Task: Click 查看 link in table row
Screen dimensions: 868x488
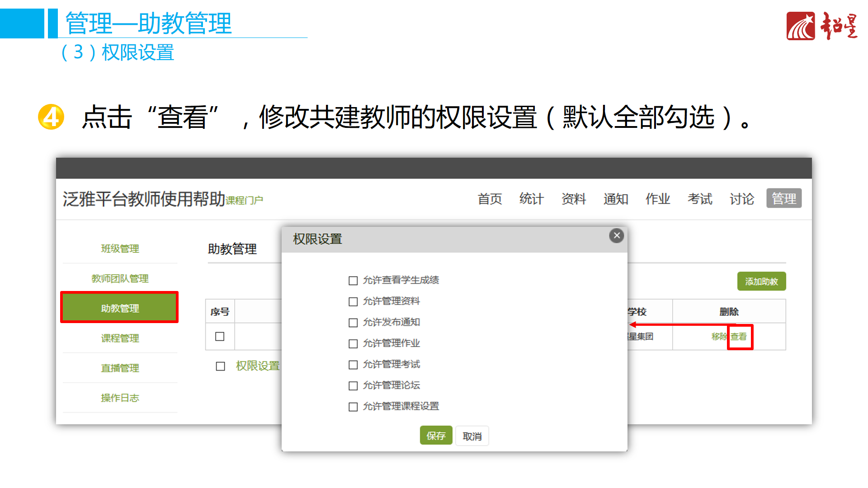Action: point(739,337)
